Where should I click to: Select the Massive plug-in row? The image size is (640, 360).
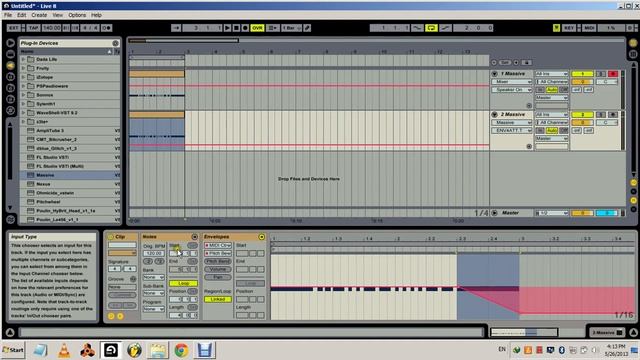[70, 175]
